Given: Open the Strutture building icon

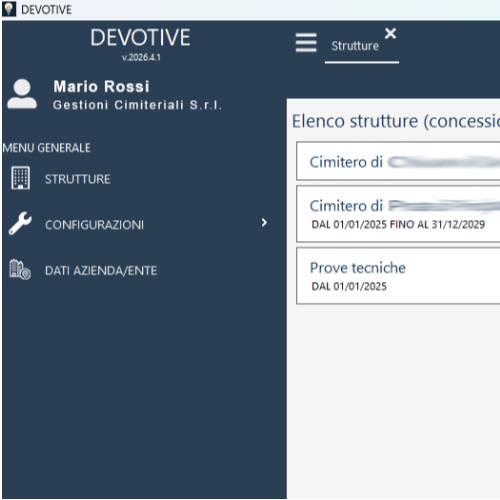Looking at the screenshot, I should tap(20, 178).
